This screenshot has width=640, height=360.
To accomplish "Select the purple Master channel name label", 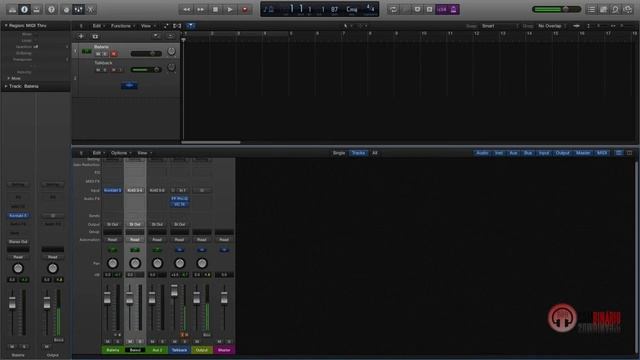I will 224,350.
